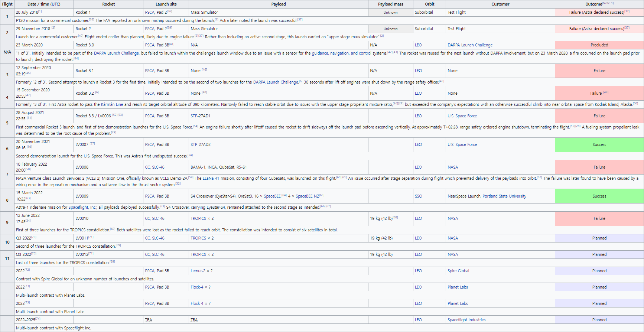Open the Note 1 superscript beside the Outcome header
The height and width of the screenshot is (332, 644).
[x=608, y=3]
